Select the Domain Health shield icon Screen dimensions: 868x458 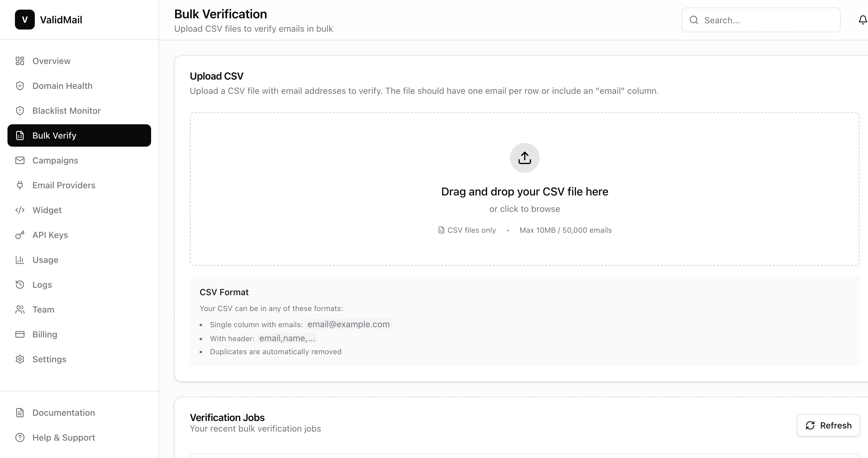pos(20,86)
